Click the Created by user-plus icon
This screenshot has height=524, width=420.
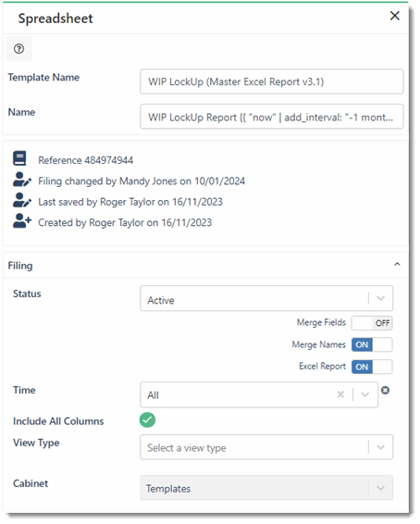click(22, 221)
